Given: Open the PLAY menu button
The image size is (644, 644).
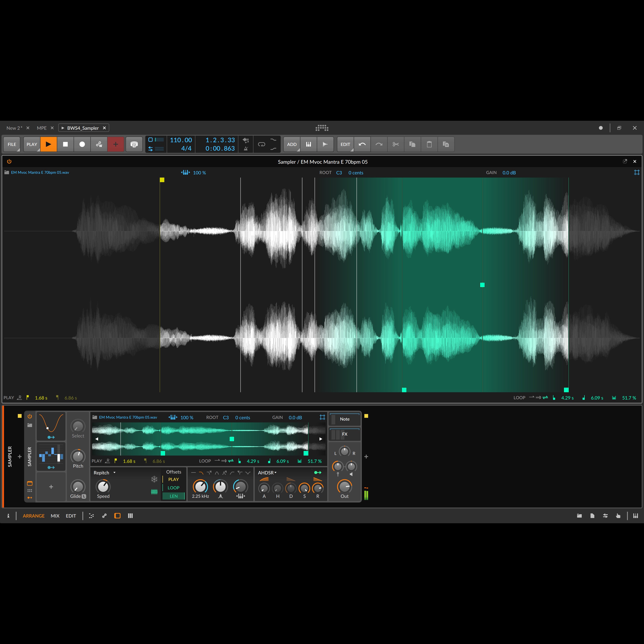Looking at the screenshot, I should [32, 144].
